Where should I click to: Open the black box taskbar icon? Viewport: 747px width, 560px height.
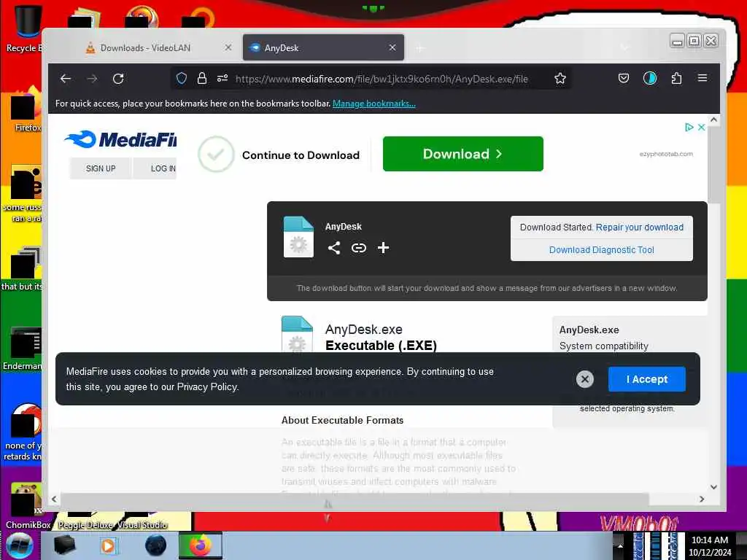(x=64, y=545)
